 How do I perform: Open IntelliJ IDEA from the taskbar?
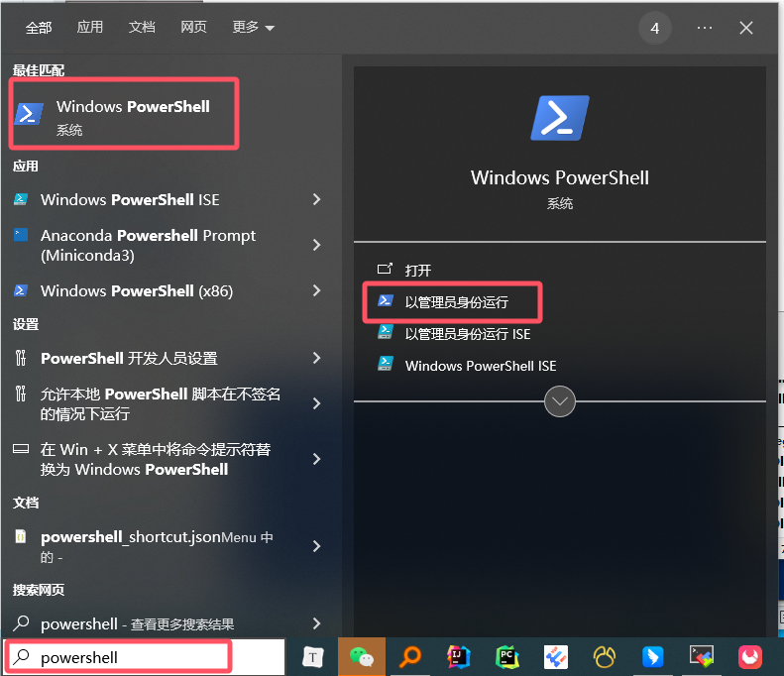pyautogui.click(x=459, y=656)
